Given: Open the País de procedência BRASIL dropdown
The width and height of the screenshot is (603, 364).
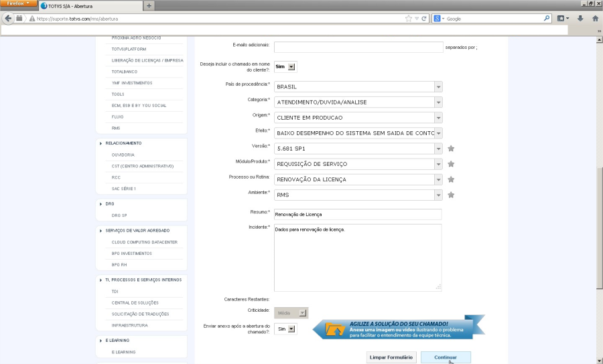Looking at the screenshot, I should 438,87.
